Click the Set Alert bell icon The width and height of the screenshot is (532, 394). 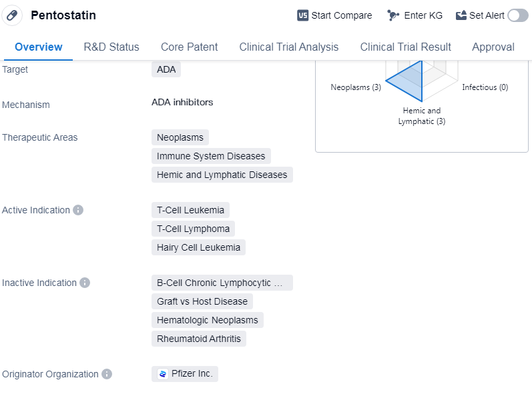pos(461,15)
